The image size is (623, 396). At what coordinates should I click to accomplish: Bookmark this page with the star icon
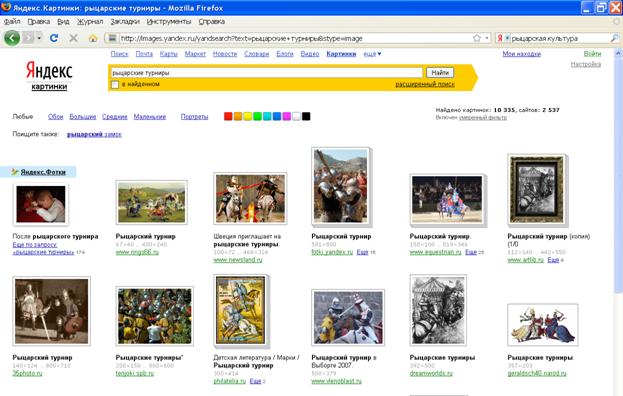(477, 38)
